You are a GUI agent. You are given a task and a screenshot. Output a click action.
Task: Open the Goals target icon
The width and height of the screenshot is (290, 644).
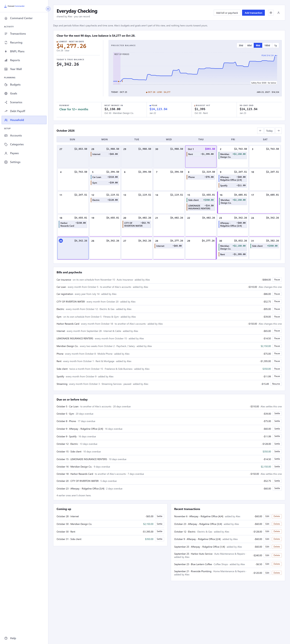pos(6,93)
